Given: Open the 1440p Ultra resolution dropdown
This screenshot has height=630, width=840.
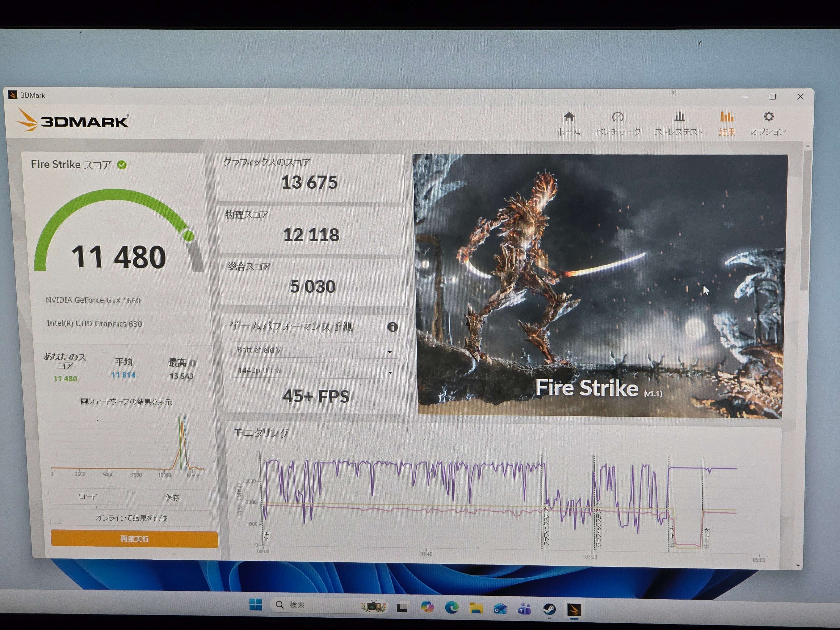Looking at the screenshot, I should tap(314, 371).
